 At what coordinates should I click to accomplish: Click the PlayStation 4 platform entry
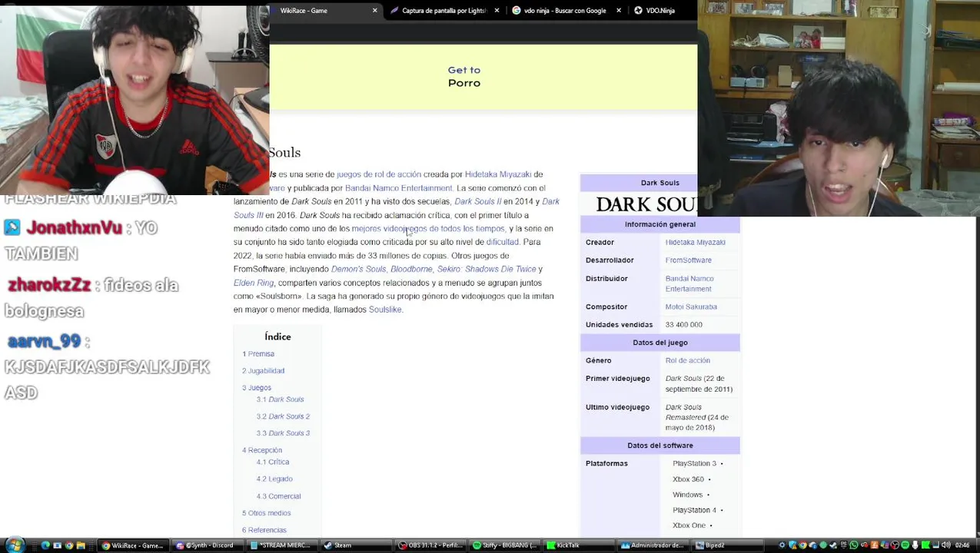point(694,510)
